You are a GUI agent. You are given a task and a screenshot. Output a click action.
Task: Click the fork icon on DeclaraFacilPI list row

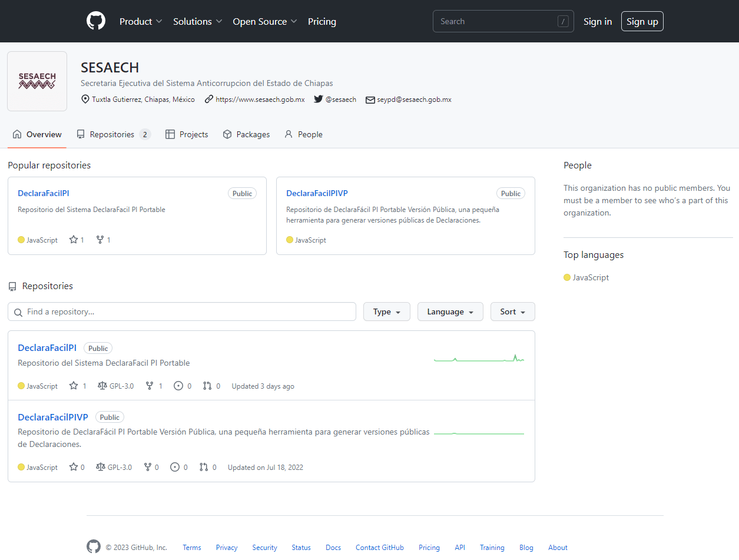click(150, 386)
